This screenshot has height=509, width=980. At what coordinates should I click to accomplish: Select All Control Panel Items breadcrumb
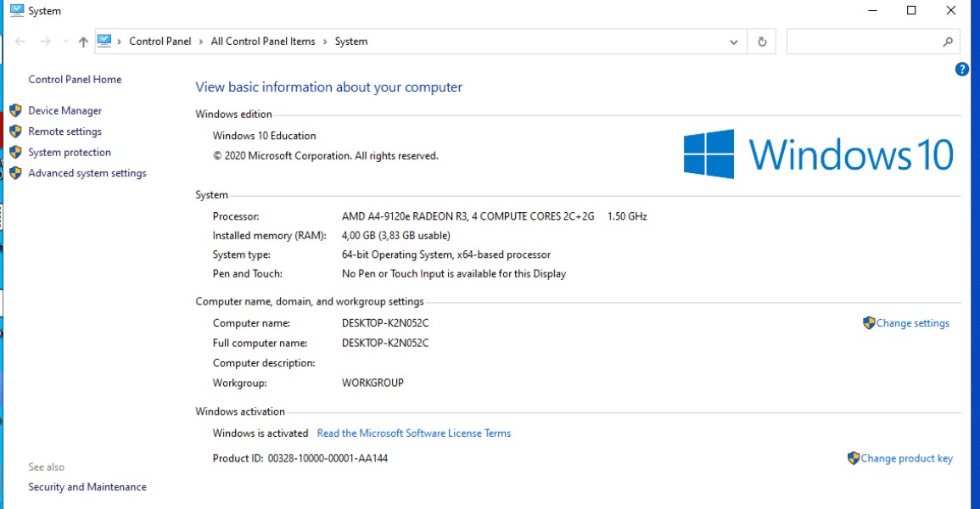point(263,42)
